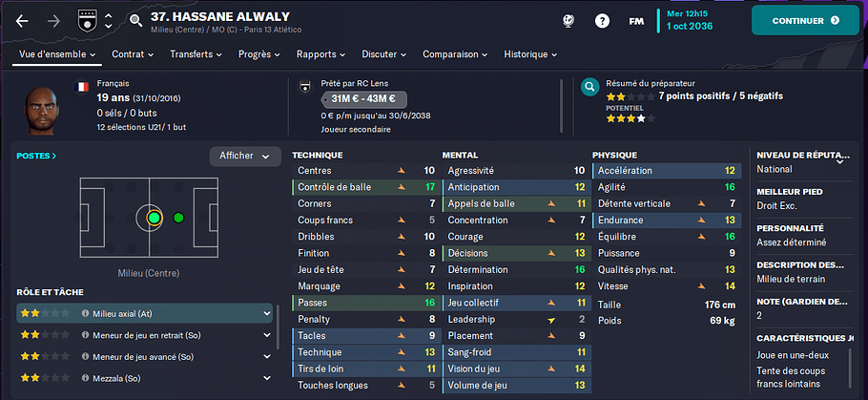Open the Transferts menu tab
This screenshot has height=400, width=868.
(196, 54)
